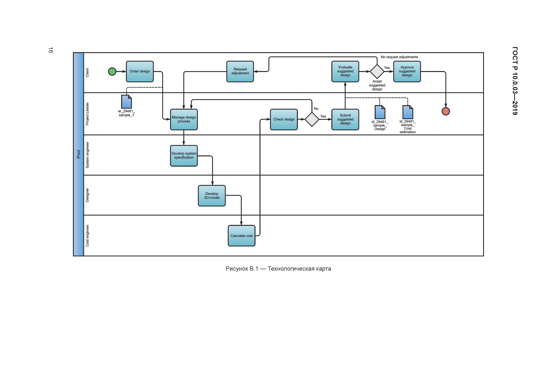This screenshot has height=392, width=555.
Task: Click the Pool header label
Action: pyautogui.click(x=78, y=154)
